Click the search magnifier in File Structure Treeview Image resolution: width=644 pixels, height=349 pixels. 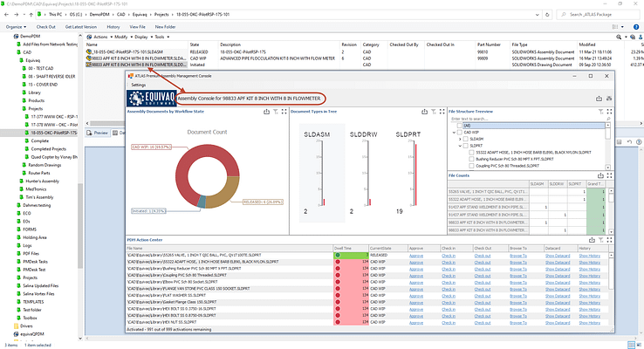pos(608,119)
